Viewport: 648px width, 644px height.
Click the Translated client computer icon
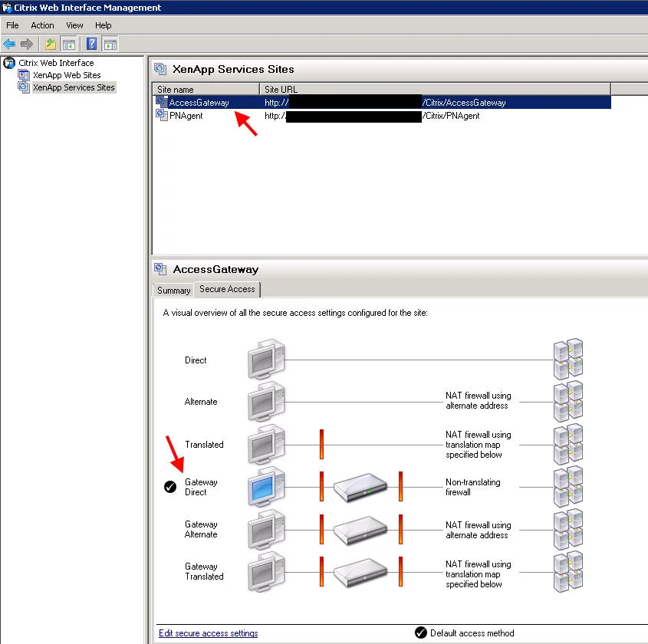(x=267, y=445)
